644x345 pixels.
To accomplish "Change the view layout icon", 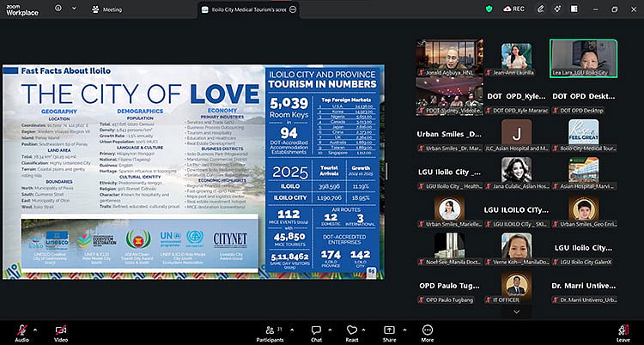I will (574, 9).
